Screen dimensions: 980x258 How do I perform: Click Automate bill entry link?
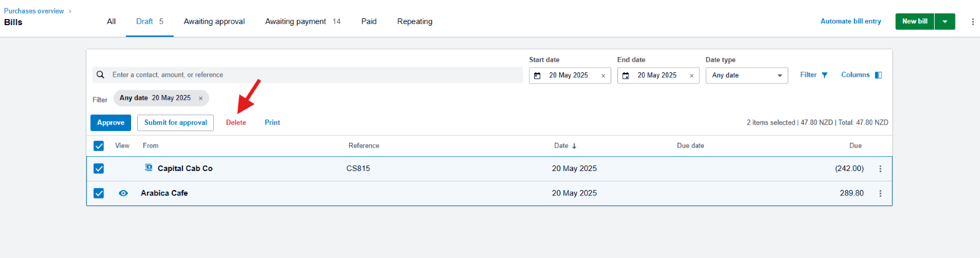click(851, 21)
